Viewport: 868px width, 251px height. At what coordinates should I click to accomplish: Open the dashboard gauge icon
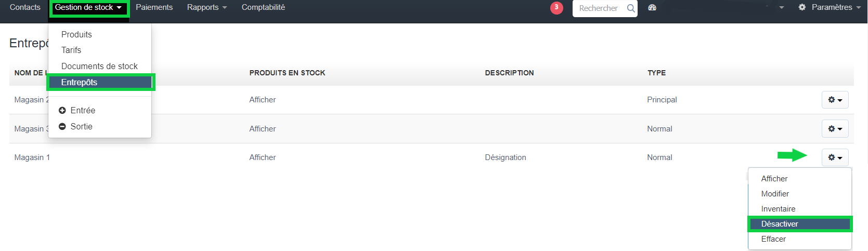652,8
